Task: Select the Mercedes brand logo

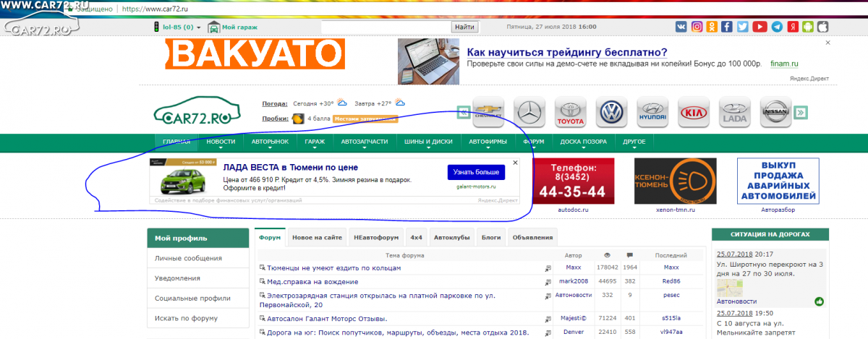Action: pyautogui.click(x=529, y=112)
